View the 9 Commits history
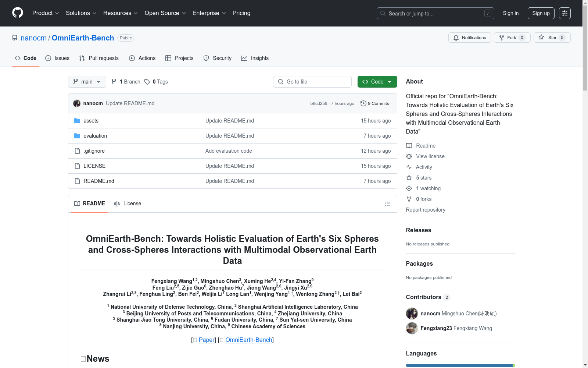Image resolution: width=588 pixels, height=368 pixels. [375, 103]
